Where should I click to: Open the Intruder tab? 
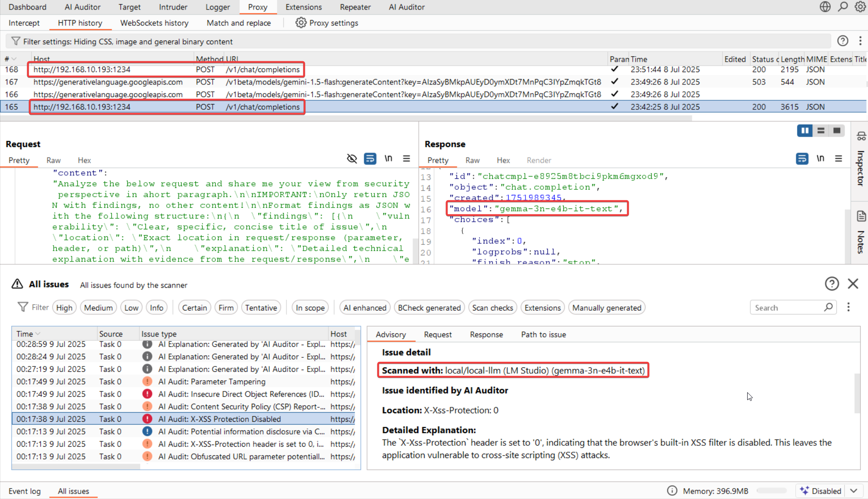tap(173, 7)
